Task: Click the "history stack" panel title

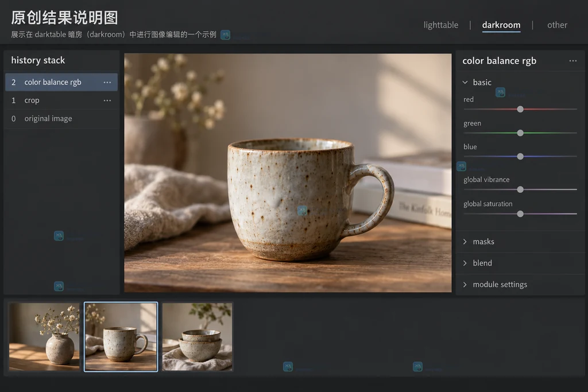Action: point(38,60)
